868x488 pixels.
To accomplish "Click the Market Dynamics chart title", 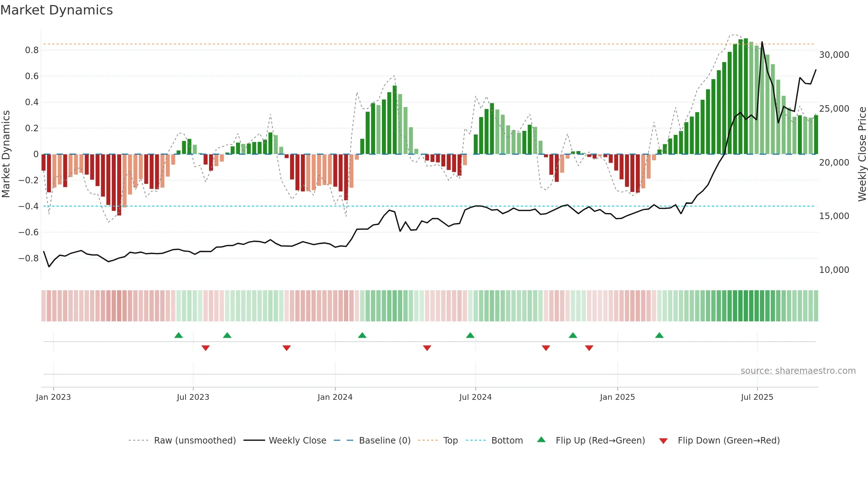I will pos(56,10).
